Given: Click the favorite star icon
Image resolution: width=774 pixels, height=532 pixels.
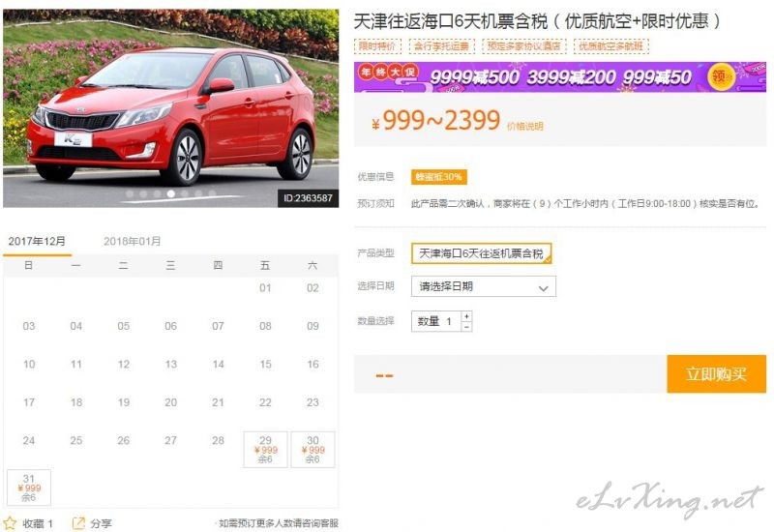Looking at the screenshot, I should click(x=10, y=523).
